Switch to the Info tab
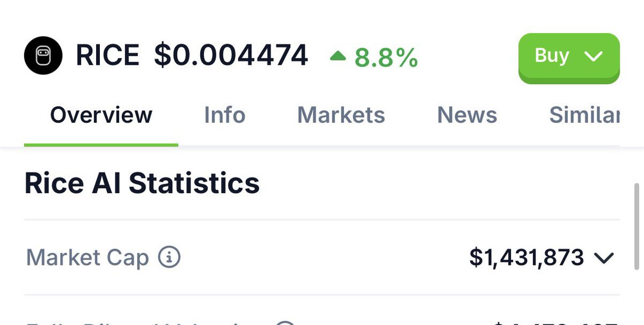The height and width of the screenshot is (325, 644). point(225,115)
